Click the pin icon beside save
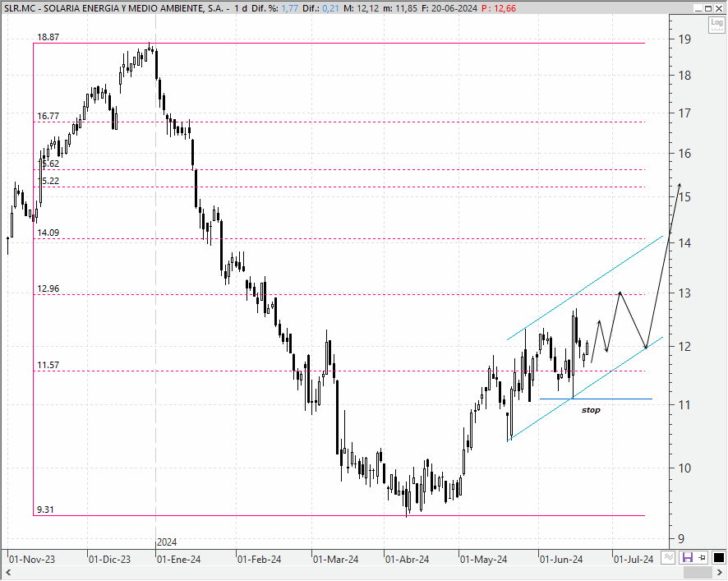Viewport: 728px width, 581px height. pos(702,557)
